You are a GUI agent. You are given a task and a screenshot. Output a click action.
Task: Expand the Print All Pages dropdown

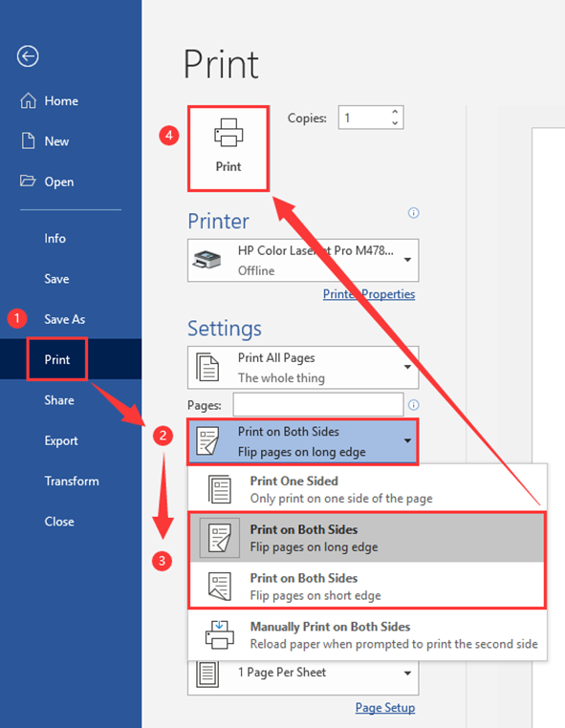pos(303,367)
